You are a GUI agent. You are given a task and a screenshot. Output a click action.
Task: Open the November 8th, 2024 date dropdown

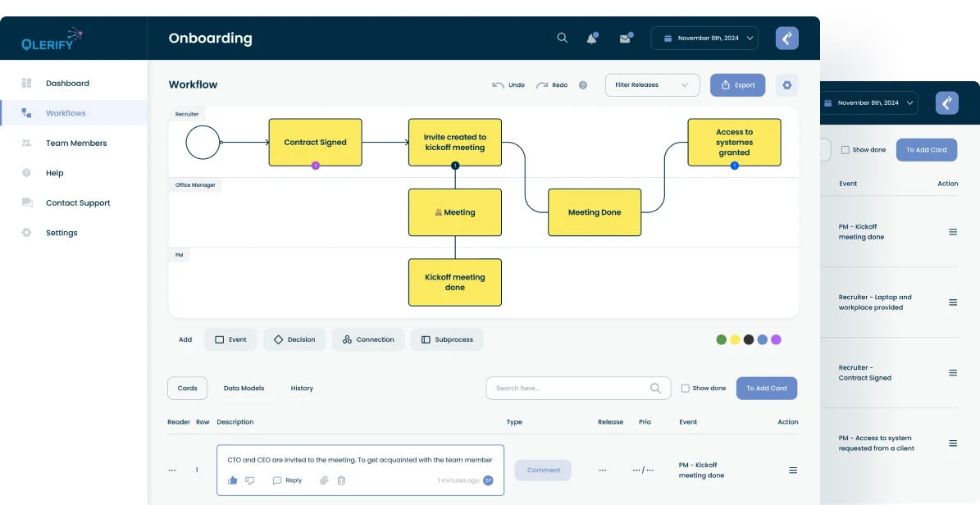click(704, 39)
